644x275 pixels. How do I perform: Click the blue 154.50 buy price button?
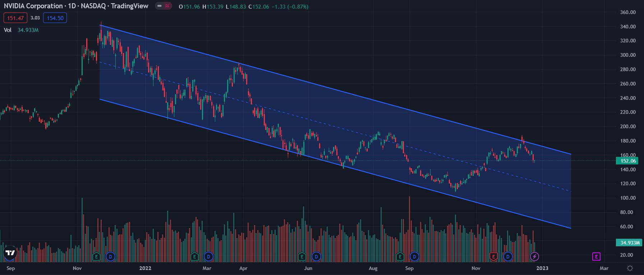[55, 18]
